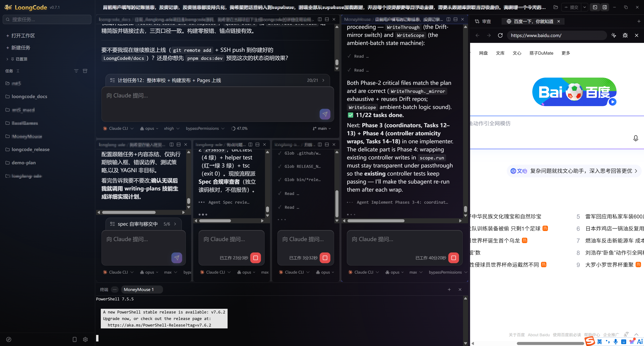Open max effort dropdown in 40分20秒 pane
Screen dimensions: 644x346
pos(416,272)
